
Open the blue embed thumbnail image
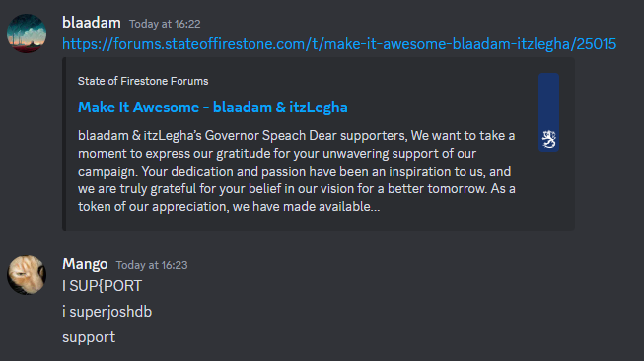tap(548, 112)
